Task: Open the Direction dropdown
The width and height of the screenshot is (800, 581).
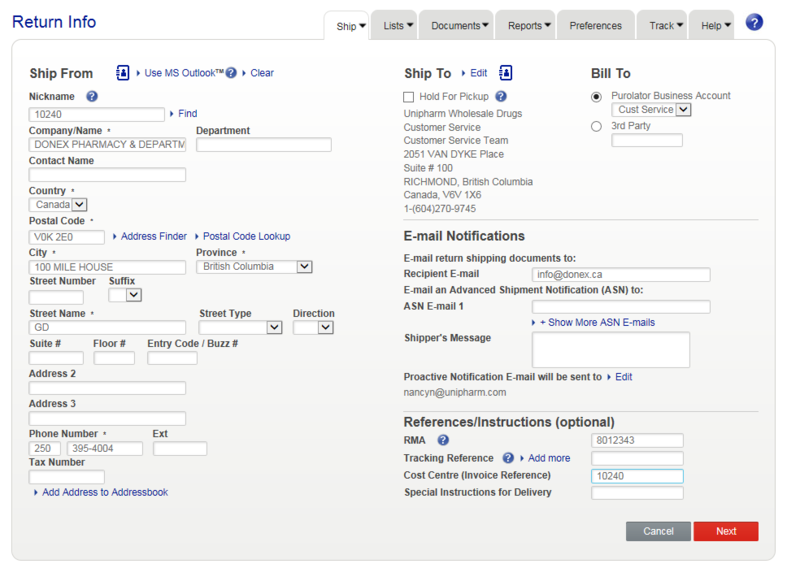Action: click(313, 327)
